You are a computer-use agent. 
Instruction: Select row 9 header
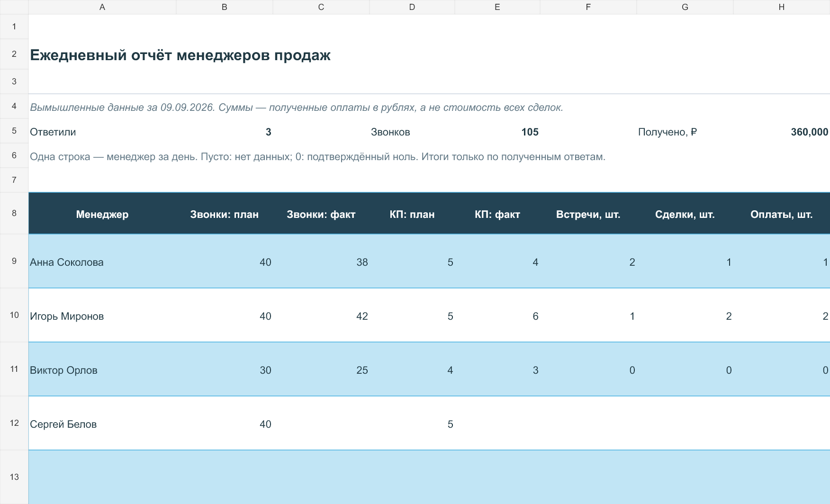click(14, 261)
